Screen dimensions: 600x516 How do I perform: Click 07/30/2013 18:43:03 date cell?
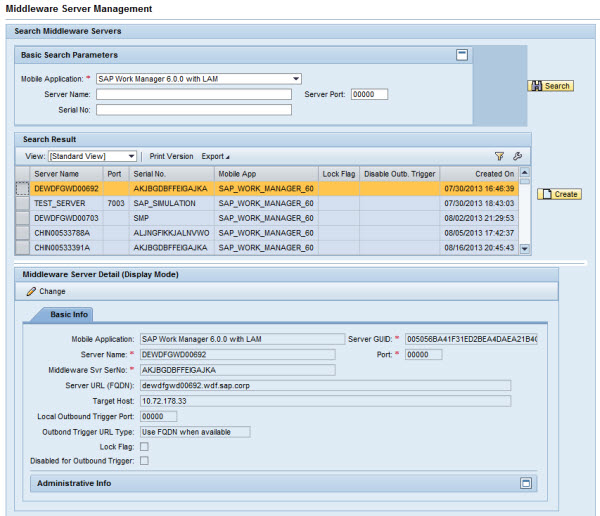(479, 203)
